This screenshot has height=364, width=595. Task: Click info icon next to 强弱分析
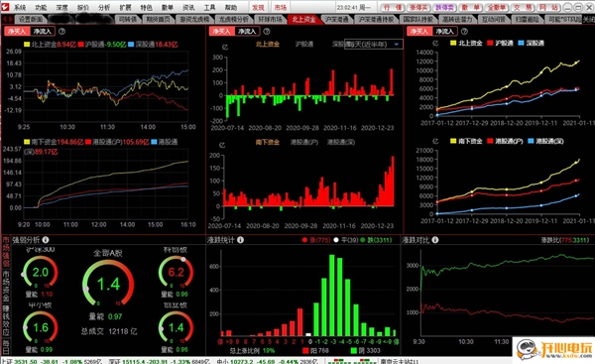coord(46,240)
